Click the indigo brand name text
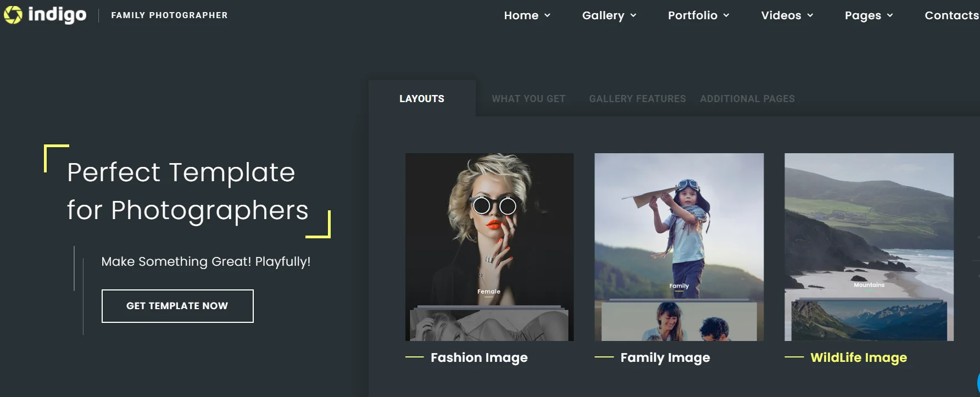The image size is (980, 397). pyautogui.click(x=57, y=15)
